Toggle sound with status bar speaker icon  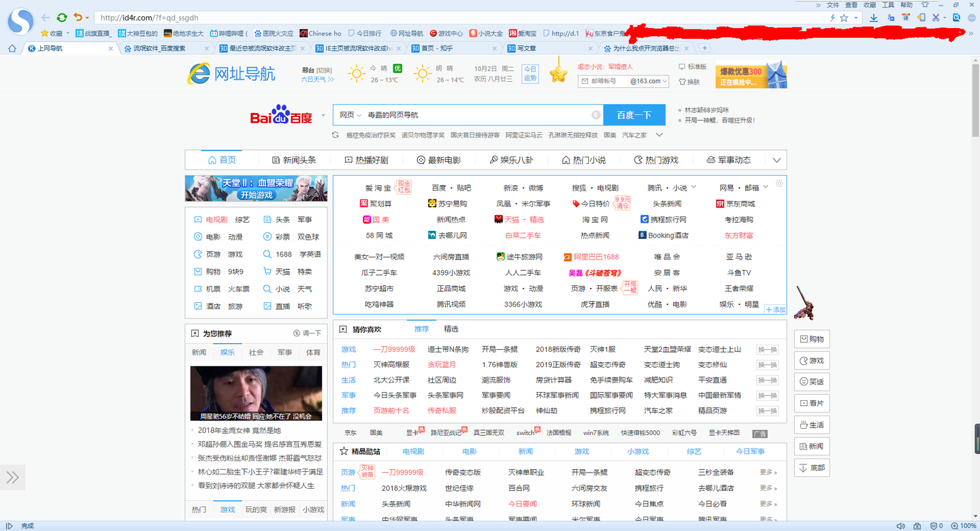(x=901, y=526)
